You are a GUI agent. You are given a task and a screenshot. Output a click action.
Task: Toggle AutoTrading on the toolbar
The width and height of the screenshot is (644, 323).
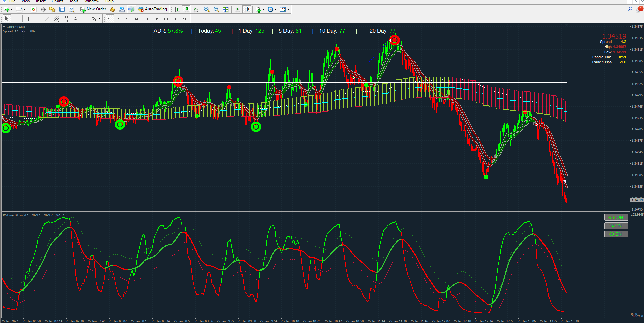click(x=152, y=9)
